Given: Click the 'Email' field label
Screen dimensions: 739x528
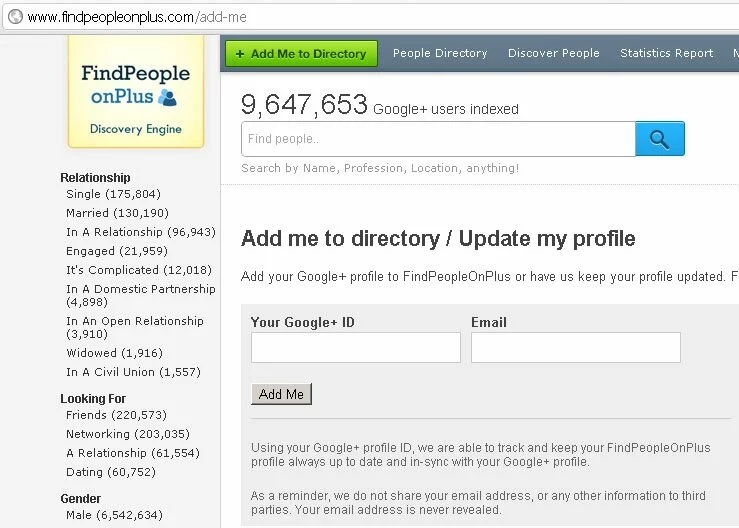Looking at the screenshot, I should tap(489, 322).
